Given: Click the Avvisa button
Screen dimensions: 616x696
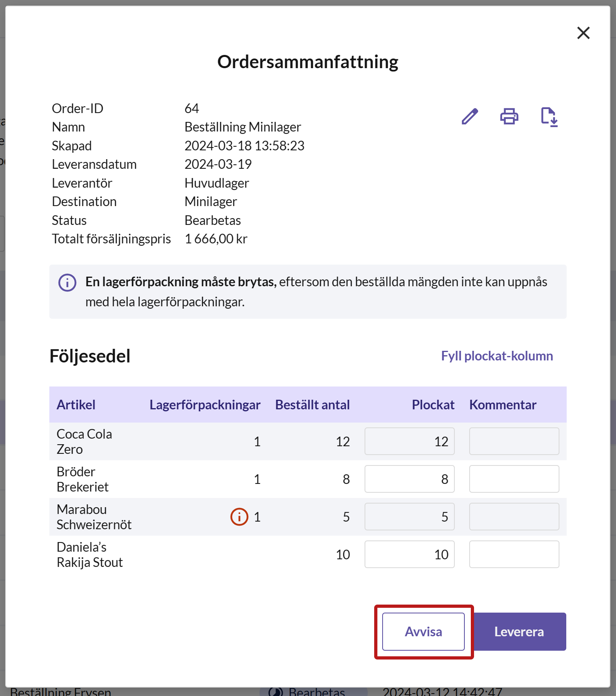Looking at the screenshot, I should tap(423, 631).
